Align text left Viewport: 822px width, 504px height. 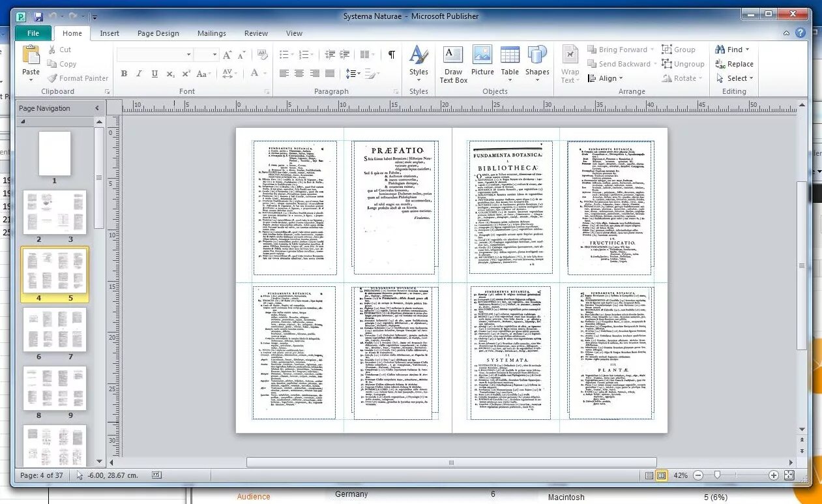click(x=284, y=74)
